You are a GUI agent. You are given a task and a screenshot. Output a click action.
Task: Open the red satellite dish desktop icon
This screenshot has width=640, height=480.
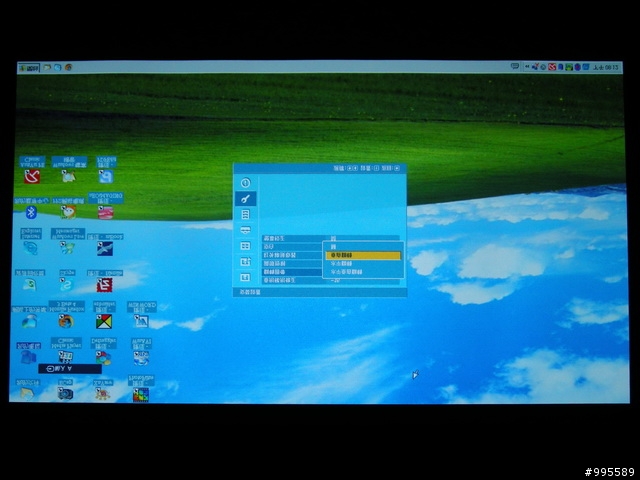(32, 176)
